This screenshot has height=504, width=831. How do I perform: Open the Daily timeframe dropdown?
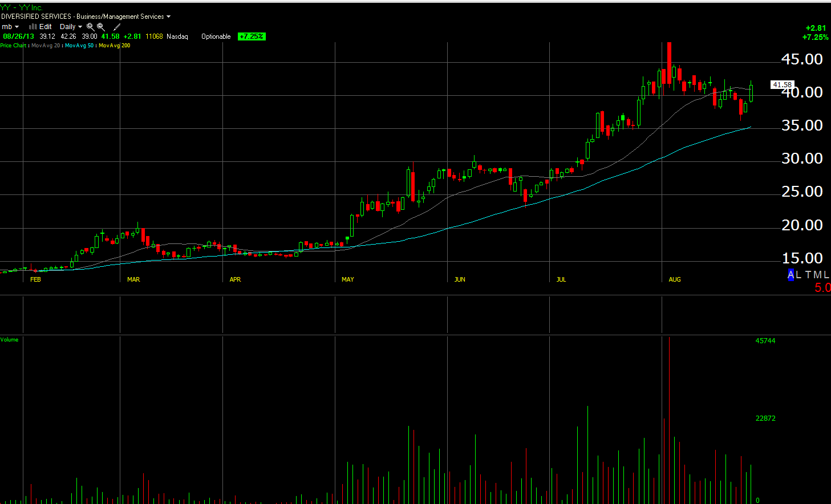coord(71,27)
